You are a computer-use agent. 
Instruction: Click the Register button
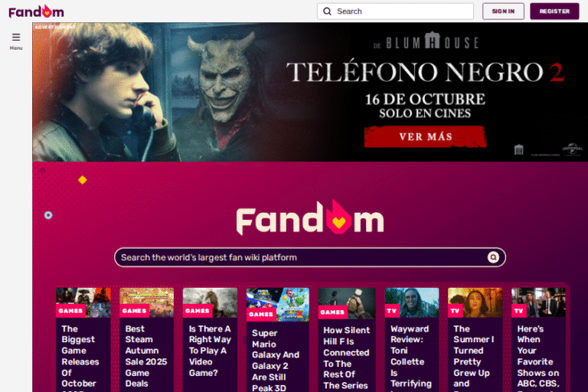click(554, 11)
